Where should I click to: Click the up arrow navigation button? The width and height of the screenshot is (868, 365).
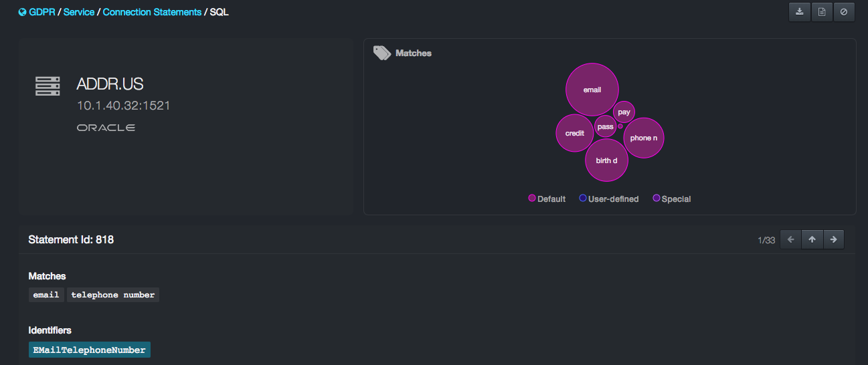(x=812, y=239)
